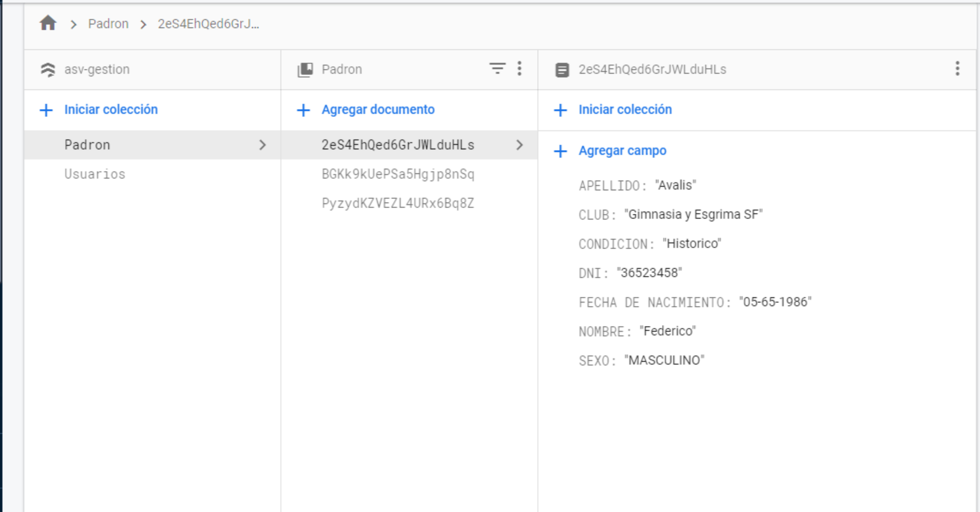This screenshot has width=980, height=512.
Task: Click the plus icon next to Agregar campo
Action: pos(560,151)
